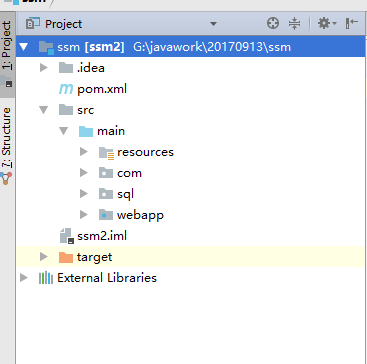Select the 'com' tree row

coord(190,173)
